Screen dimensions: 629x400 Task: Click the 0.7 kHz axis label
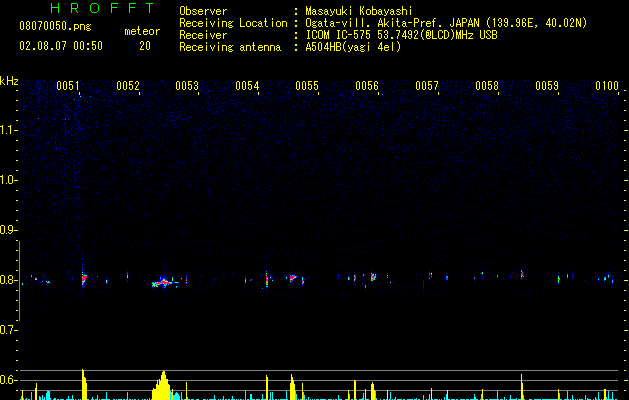point(8,330)
